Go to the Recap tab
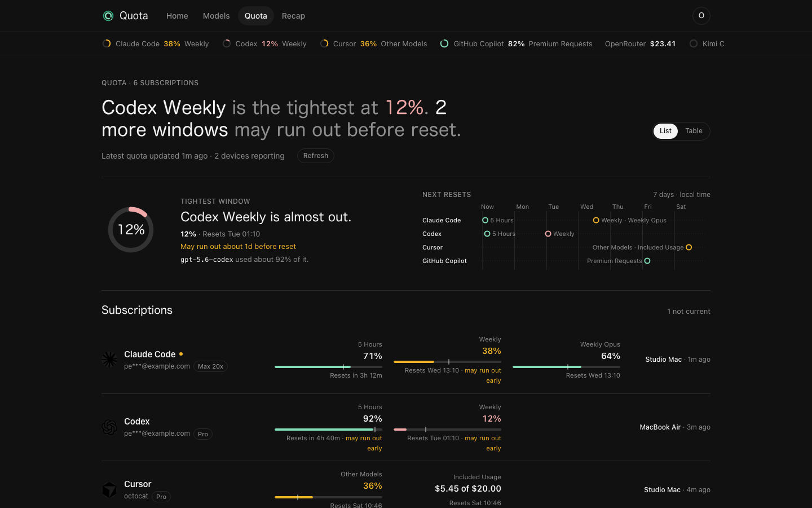 point(293,16)
